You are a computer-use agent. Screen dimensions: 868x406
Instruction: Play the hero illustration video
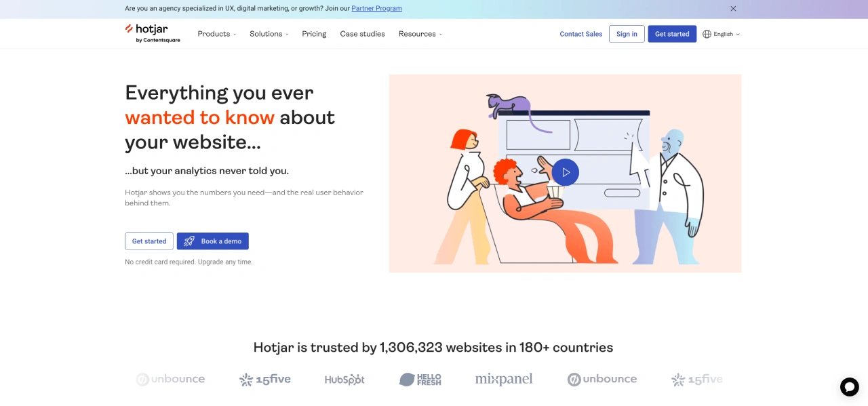(566, 172)
